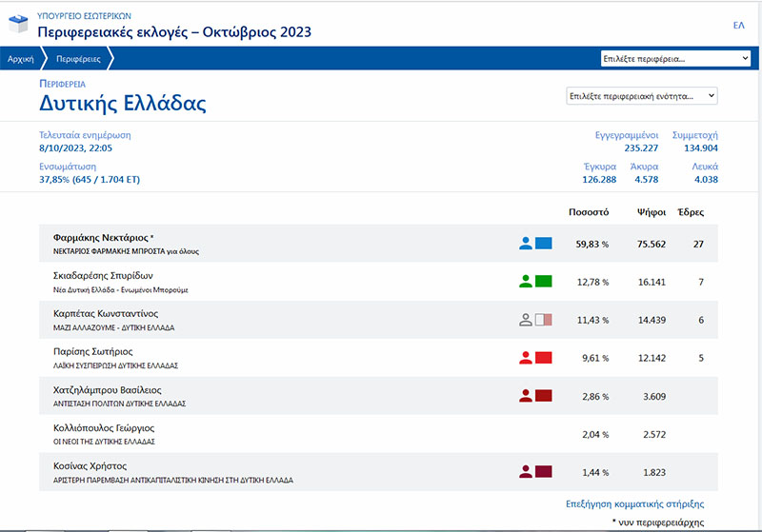Click green person icon for Σκιαδαρέσης Σπυρίδων
The height and width of the screenshot is (532, 762).
pyautogui.click(x=525, y=282)
